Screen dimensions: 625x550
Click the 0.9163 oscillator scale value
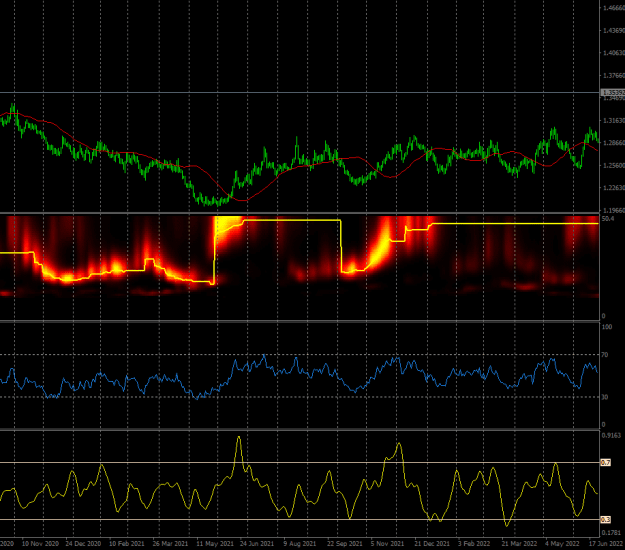(x=611, y=436)
